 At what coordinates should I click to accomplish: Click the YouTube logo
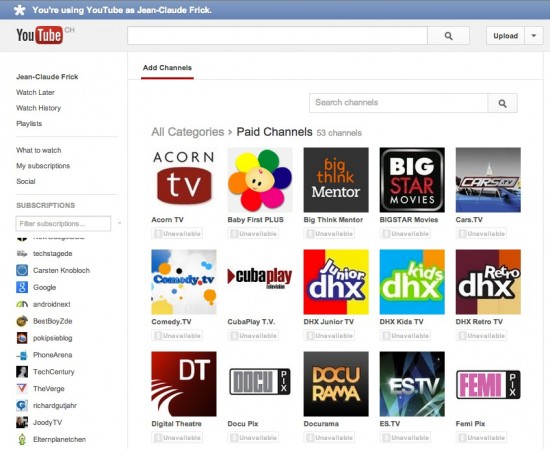click(39, 35)
